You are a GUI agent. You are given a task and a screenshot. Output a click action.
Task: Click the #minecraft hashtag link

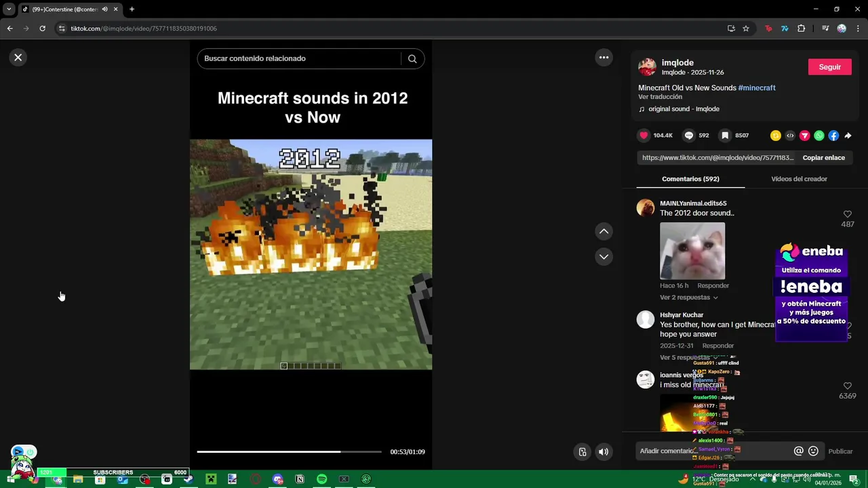757,88
